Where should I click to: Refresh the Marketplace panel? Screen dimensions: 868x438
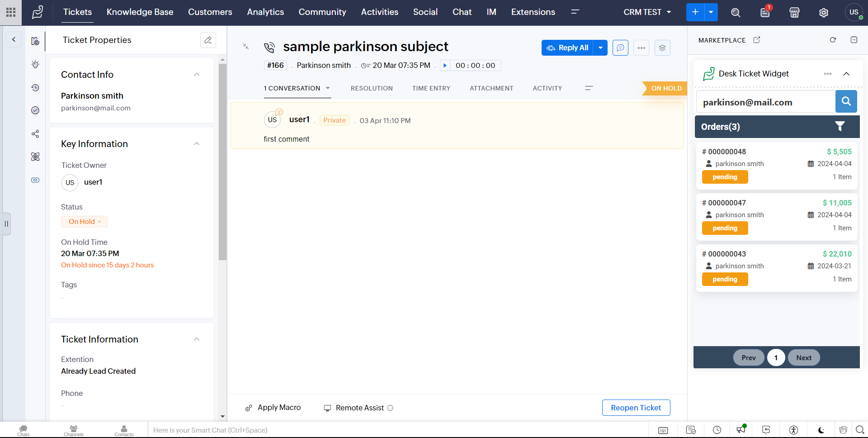tap(833, 40)
